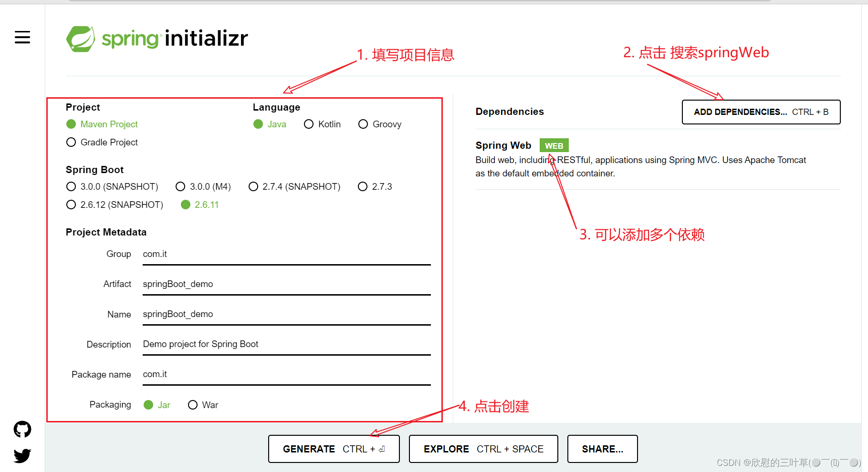Set packaging to Jar
Viewport: 868px width, 472px height.
pos(157,405)
